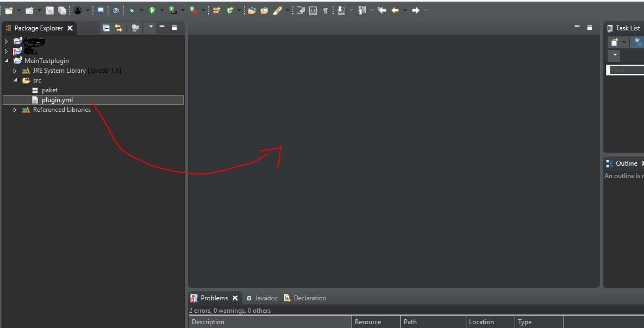Click the Description column header

270,322
